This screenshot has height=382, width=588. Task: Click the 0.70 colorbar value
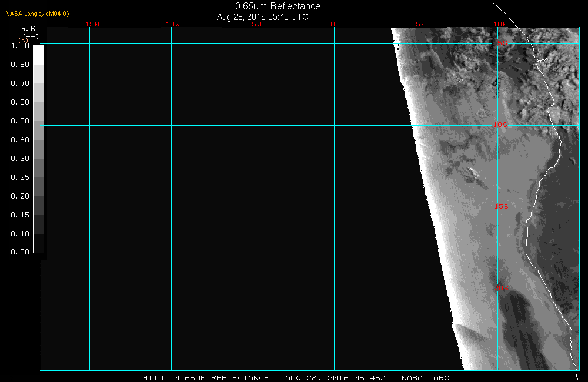point(20,83)
